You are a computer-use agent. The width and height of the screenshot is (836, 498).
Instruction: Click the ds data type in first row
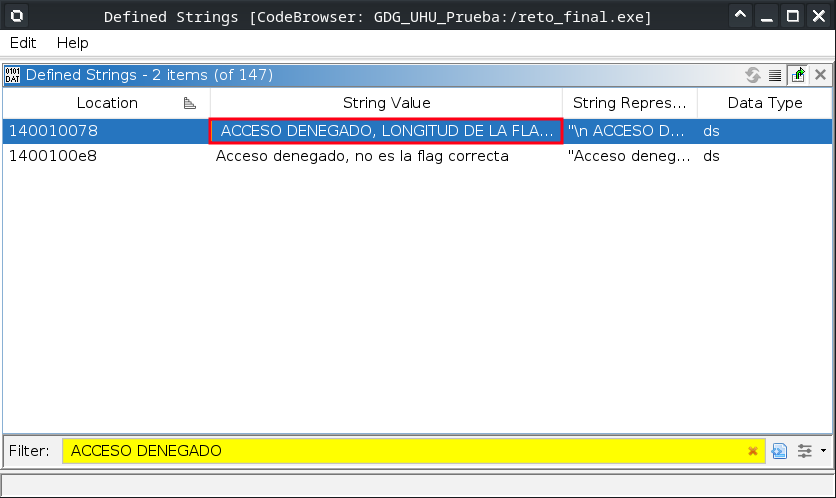click(x=765, y=131)
